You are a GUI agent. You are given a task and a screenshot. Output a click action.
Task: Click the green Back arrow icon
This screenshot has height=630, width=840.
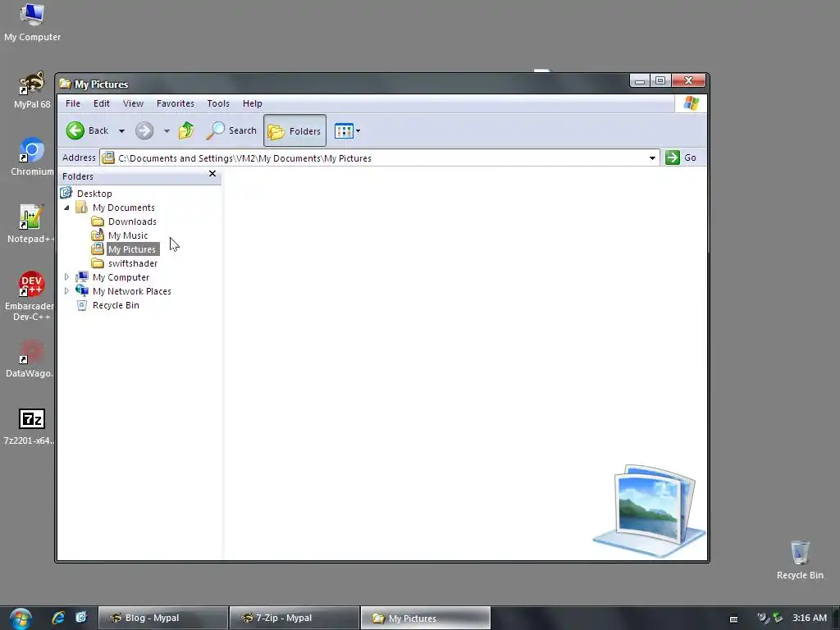point(75,130)
